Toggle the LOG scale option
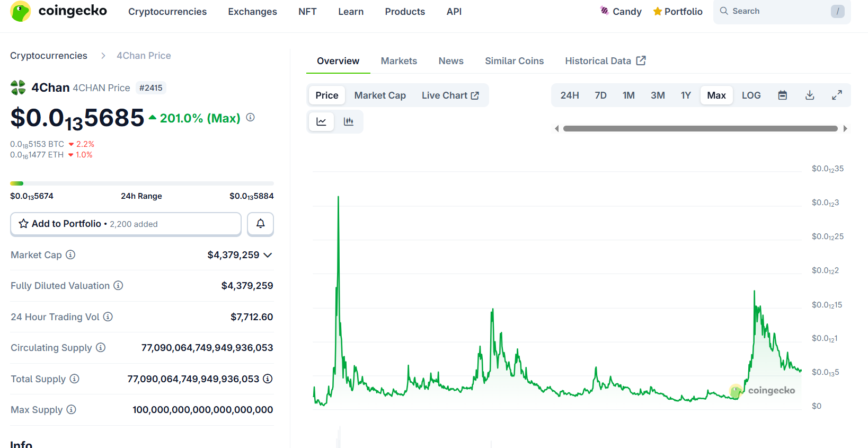 [751, 95]
